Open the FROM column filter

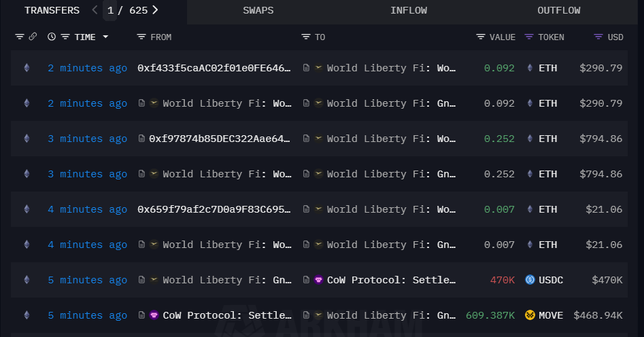pos(141,37)
